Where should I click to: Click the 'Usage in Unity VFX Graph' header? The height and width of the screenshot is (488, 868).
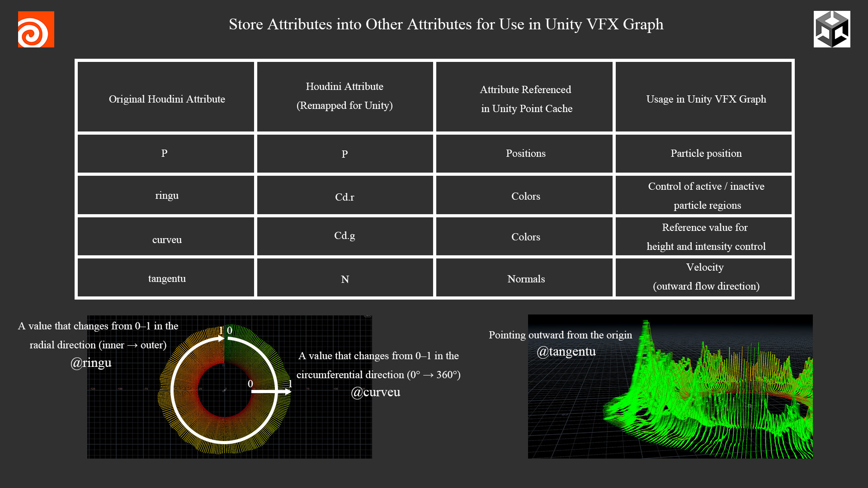click(x=706, y=99)
